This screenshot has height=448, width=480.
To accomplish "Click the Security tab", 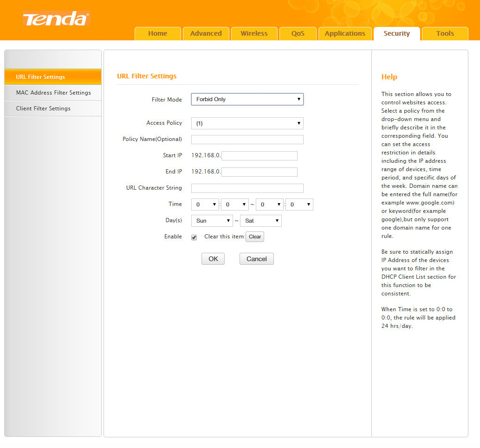I will pos(397,34).
